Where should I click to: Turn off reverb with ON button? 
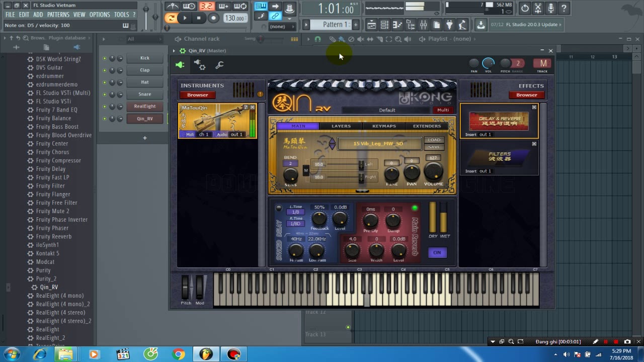[437, 252]
